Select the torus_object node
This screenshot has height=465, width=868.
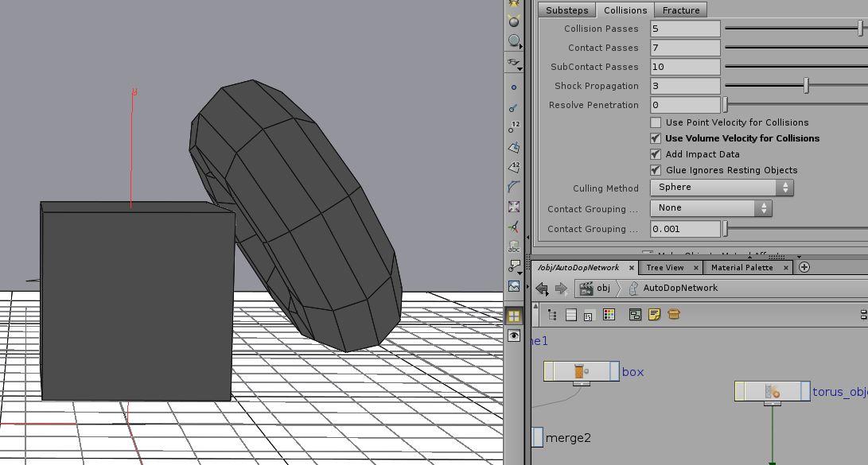(x=773, y=391)
